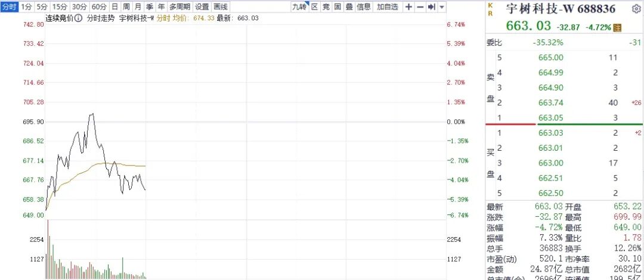Select the 1分 period tab
The height and width of the screenshot is (280, 644).
tap(26, 7)
